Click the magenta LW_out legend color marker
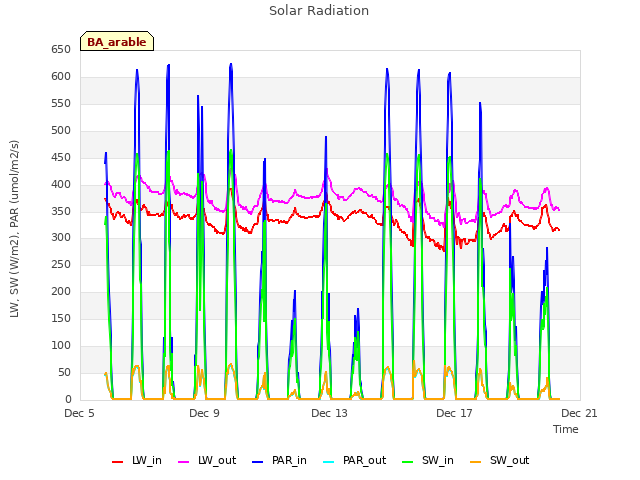This screenshot has width=640, height=480. [x=184, y=462]
